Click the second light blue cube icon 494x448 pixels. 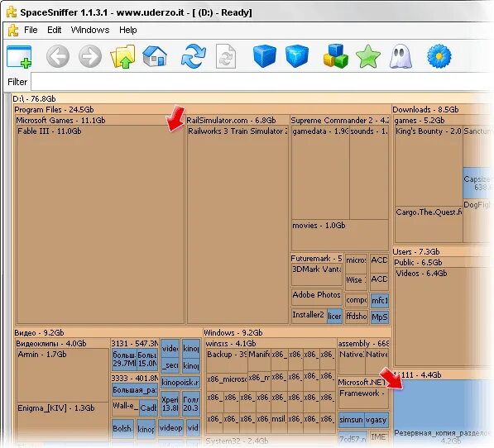(297, 56)
